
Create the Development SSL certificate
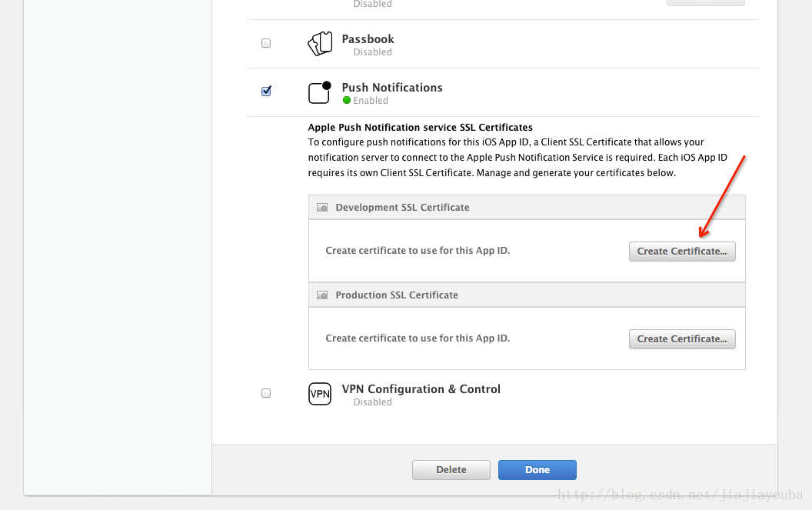682,252
